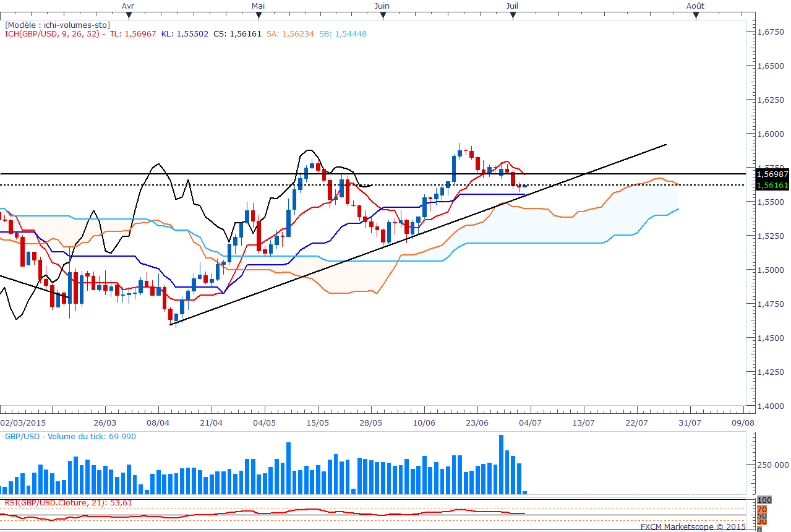Click the green 1,56161 current price tag
The height and width of the screenshot is (532, 791).
click(773, 185)
